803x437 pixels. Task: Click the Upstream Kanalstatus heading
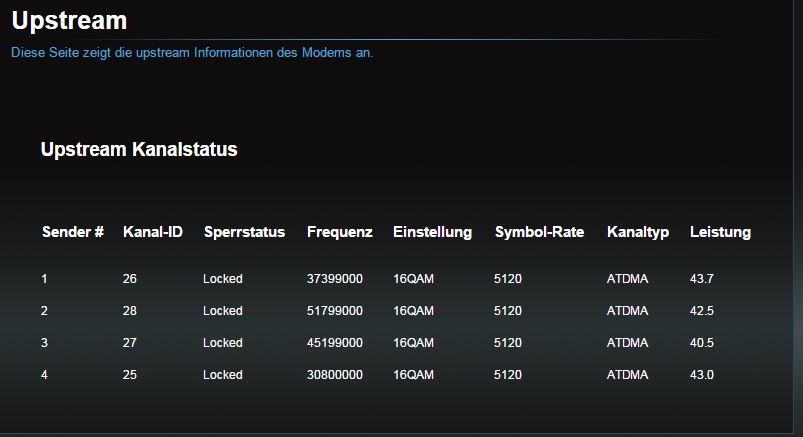pos(138,150)
